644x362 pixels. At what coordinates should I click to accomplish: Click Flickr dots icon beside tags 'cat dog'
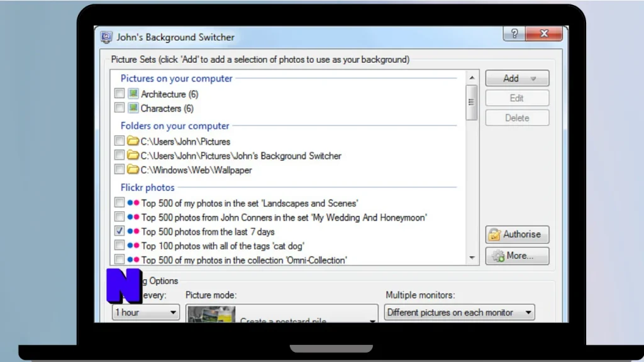[133, 246]
